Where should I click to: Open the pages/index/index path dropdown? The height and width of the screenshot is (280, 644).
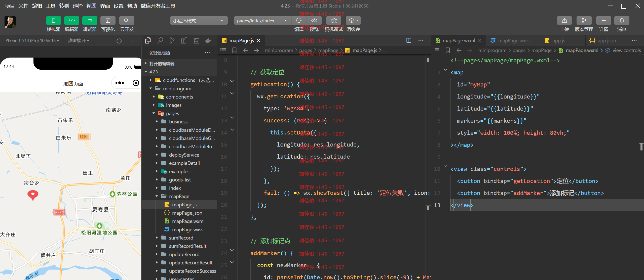(262, 21)
